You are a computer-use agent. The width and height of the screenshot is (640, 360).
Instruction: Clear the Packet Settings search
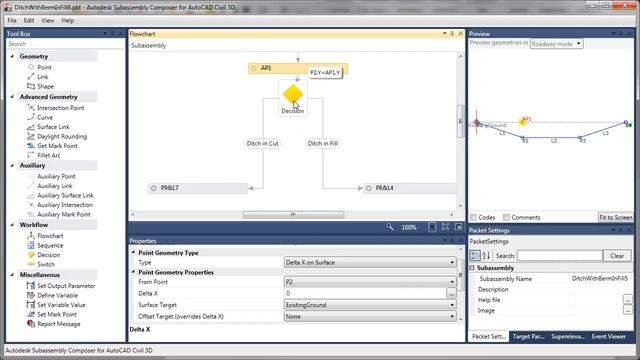[x=617, y=256]
